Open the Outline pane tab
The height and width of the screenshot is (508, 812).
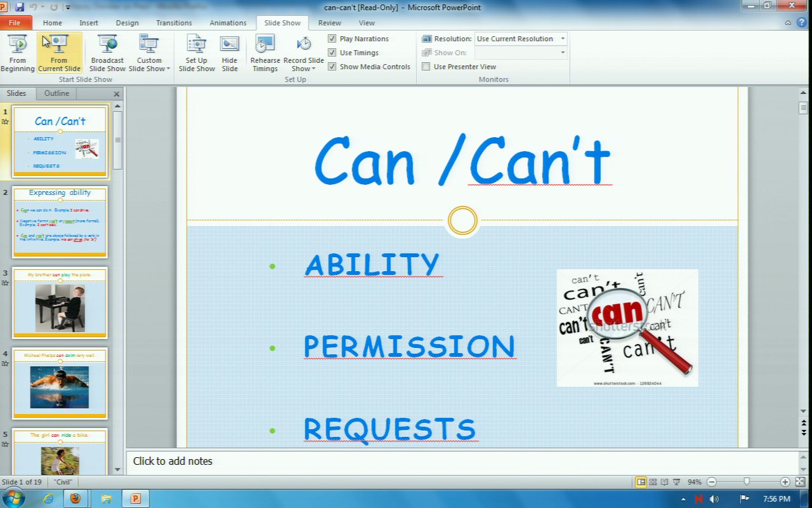(56, 93)
